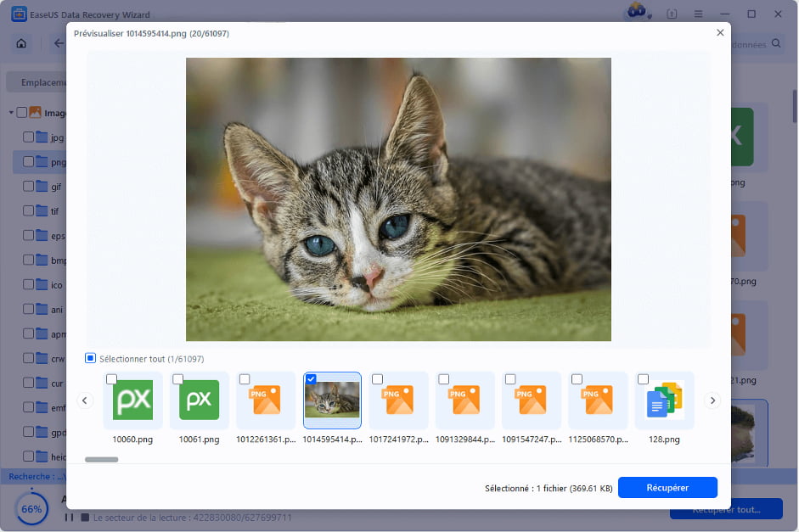
Task: Click the upload icon in title bar
Action: (x=672, y=14)
